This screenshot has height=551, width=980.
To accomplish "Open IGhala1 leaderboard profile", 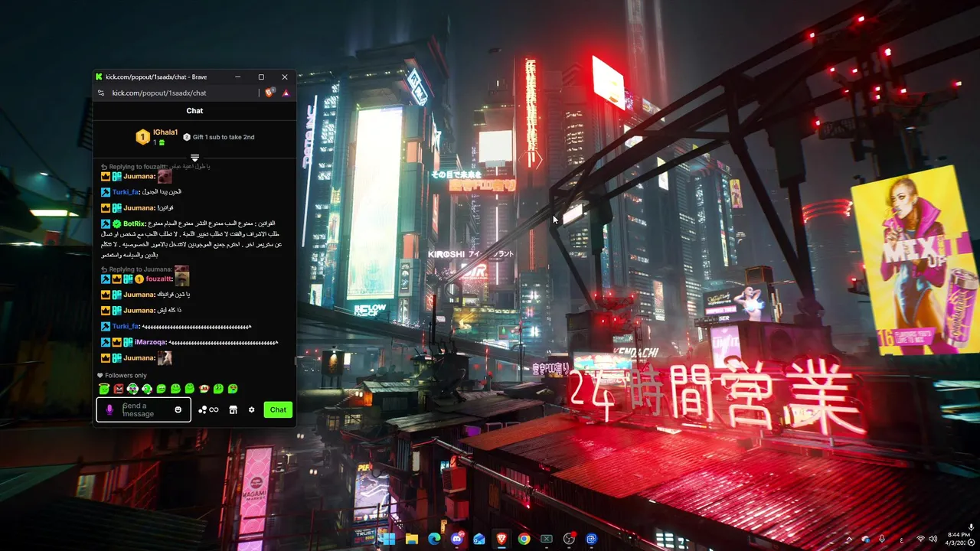I will click(x=165, y=132).
